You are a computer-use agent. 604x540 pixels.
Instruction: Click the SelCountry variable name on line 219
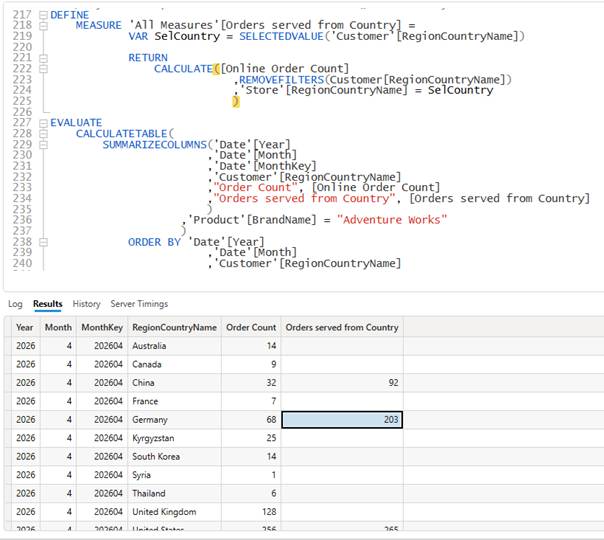click(x=187, y=36)
